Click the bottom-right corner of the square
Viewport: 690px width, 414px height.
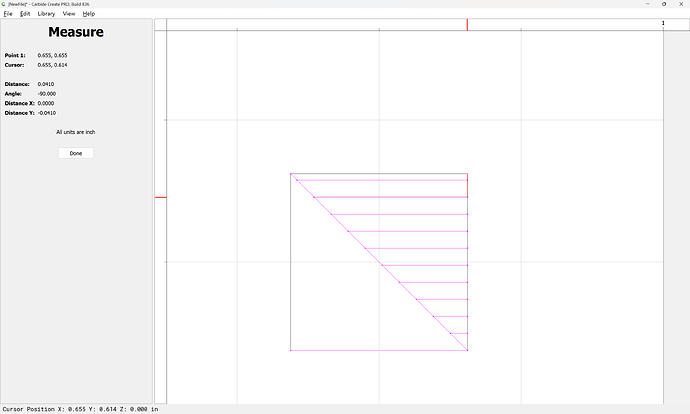[x=468, y=351]
